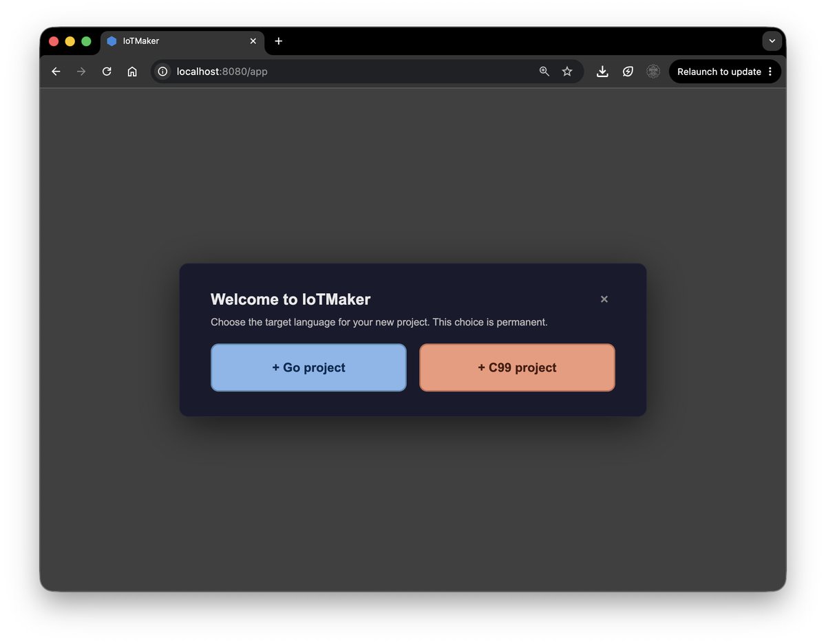Select the IoTMaker tab
This screenshot has height=644, width=826.
pyautogui.click(x=182, y=41)
